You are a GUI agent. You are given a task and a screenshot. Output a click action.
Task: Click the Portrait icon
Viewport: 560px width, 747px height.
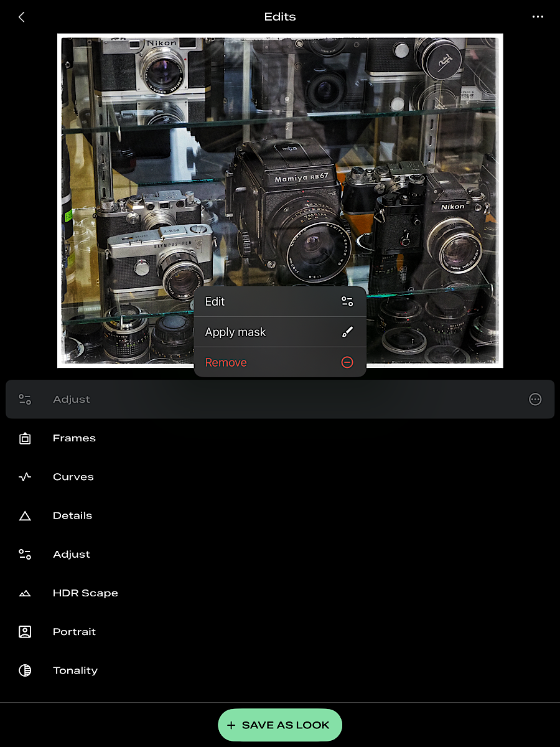coord(25,632)
